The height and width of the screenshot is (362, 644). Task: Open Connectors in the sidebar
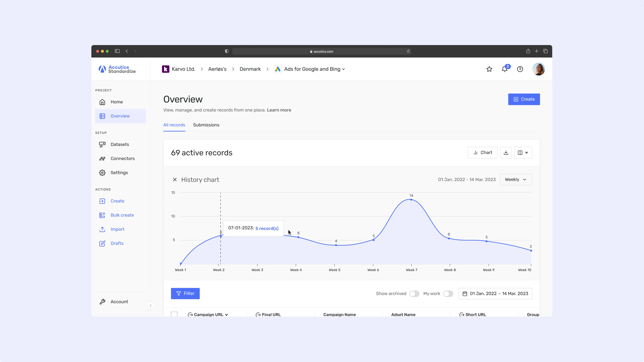pyautogui.click(x=122, y=159)
